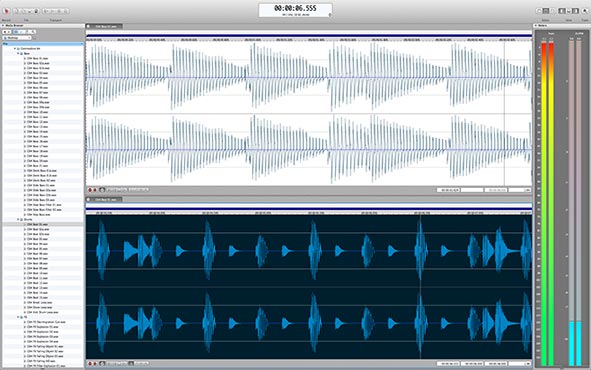
Task: Select CM4 Bass 01.wav in the file list
Action: (x=37, y=58)
